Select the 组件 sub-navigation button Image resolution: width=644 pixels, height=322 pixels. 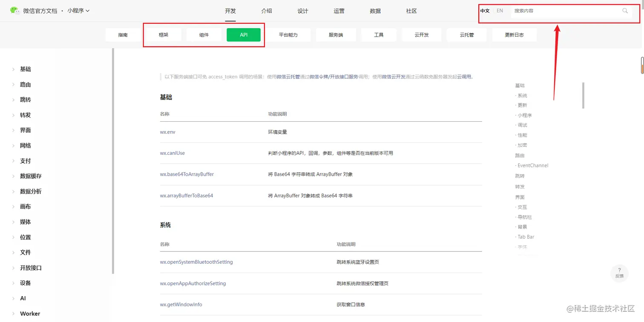[x=204, y=35]
